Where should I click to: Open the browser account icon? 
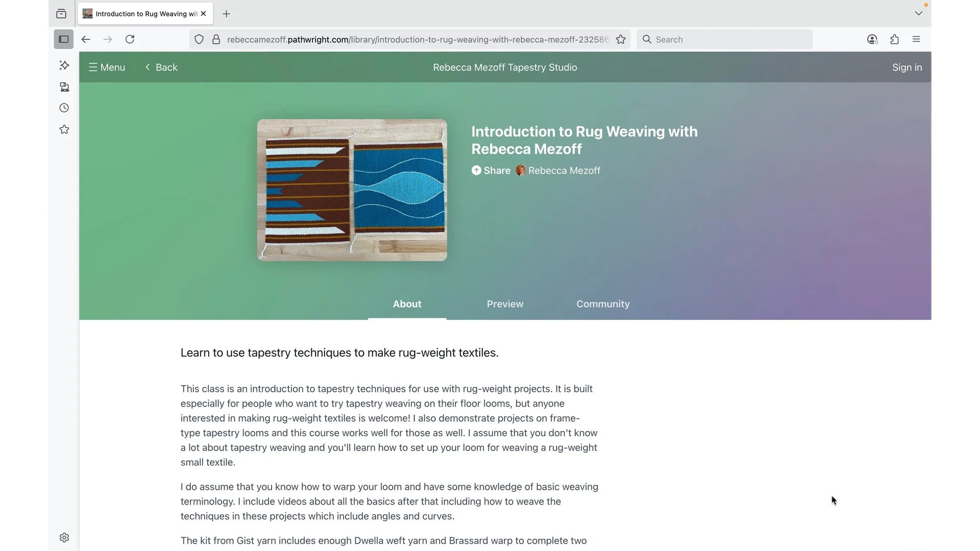(x=872, y=39)
